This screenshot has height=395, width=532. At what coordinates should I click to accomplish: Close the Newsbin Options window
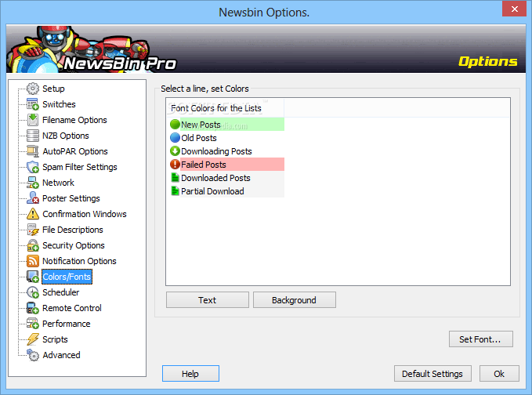point(514,9)
